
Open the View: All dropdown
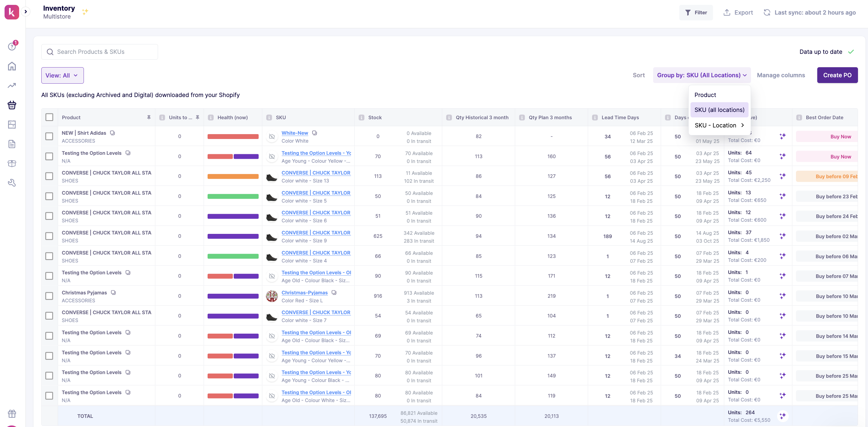click(62, 75)
